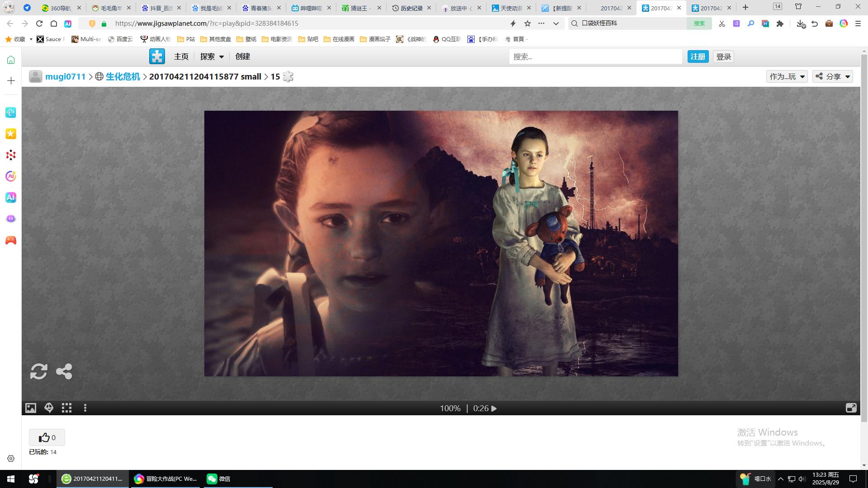
Task: Open the 百度云 bookmark
Action: pos(120,39)
